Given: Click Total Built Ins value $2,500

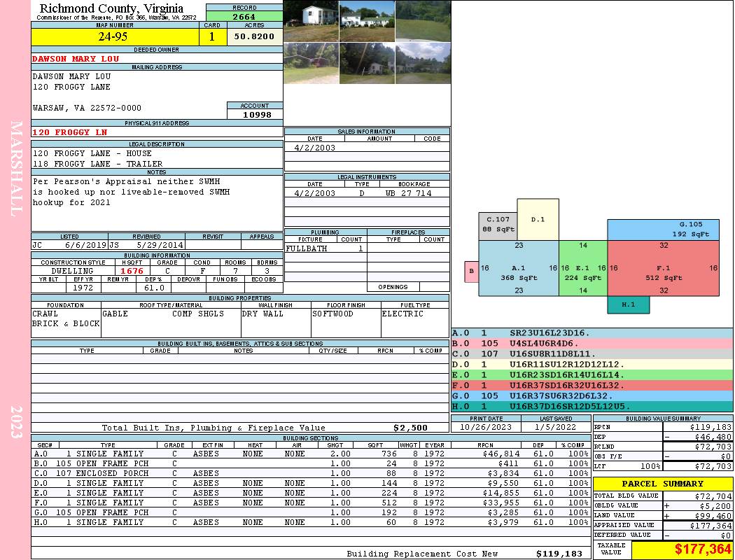Looking at the screenshot, I should (411, 428).
